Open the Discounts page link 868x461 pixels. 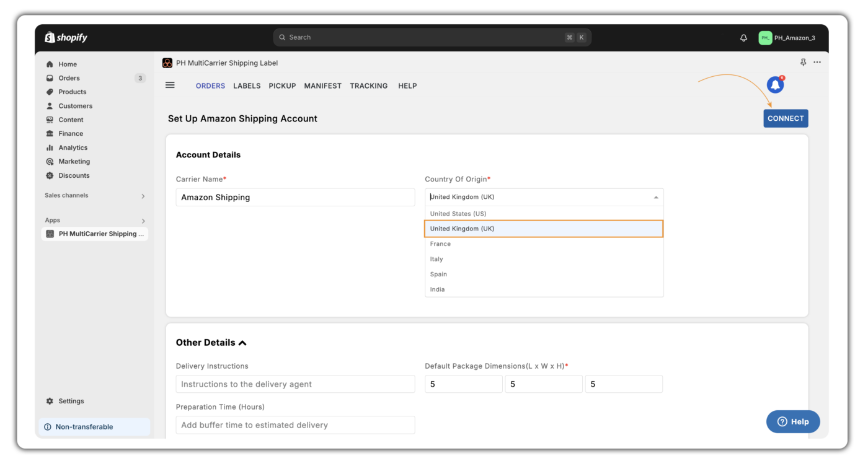[x=74, y=175]
